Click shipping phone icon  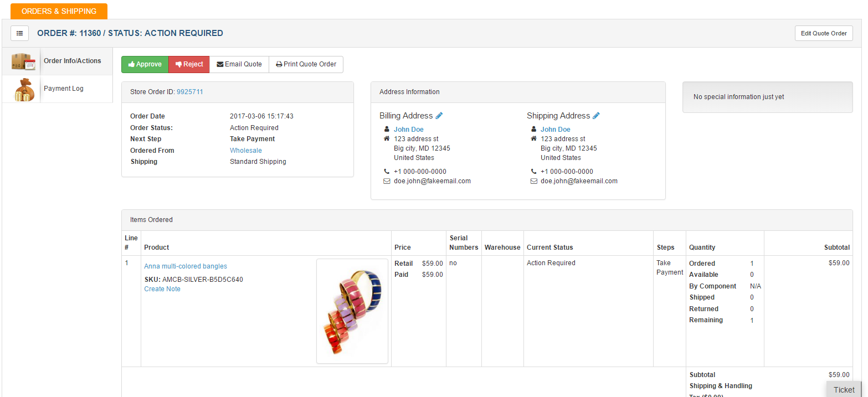coord(533,172)
